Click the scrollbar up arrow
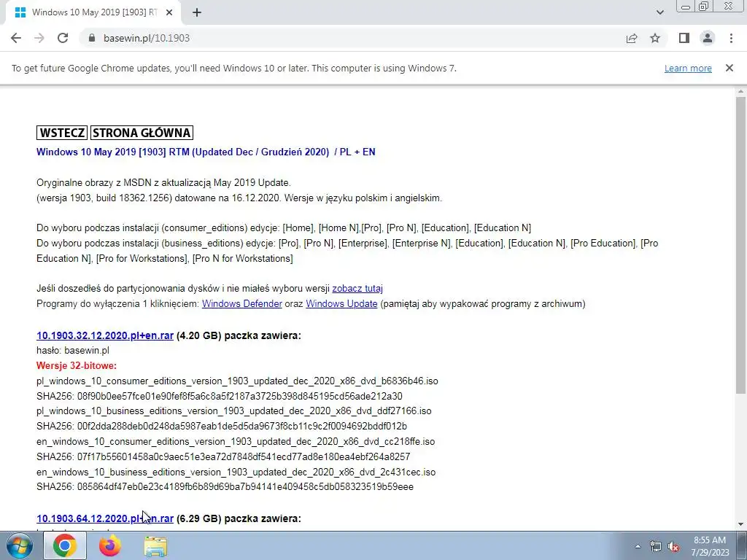Viewport: 747px width, 560px height. click(x=741, y=91)
